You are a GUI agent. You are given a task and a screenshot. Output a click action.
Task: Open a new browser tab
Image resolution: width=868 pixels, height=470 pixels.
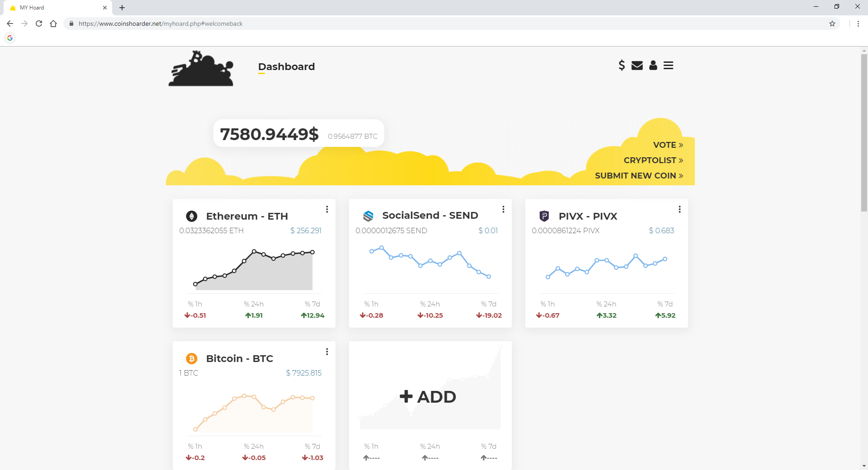tap(122, 8)
